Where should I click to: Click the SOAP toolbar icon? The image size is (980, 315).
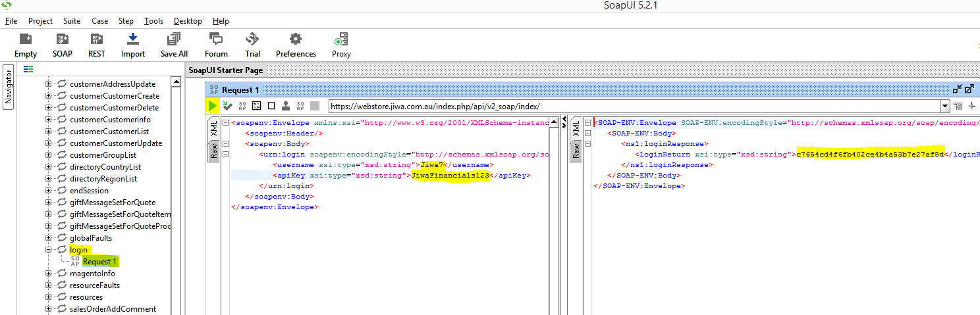pos(63,44)
